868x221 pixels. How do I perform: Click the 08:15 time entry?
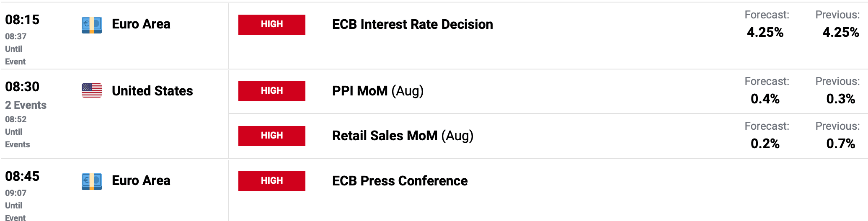[x=22, y=20]
